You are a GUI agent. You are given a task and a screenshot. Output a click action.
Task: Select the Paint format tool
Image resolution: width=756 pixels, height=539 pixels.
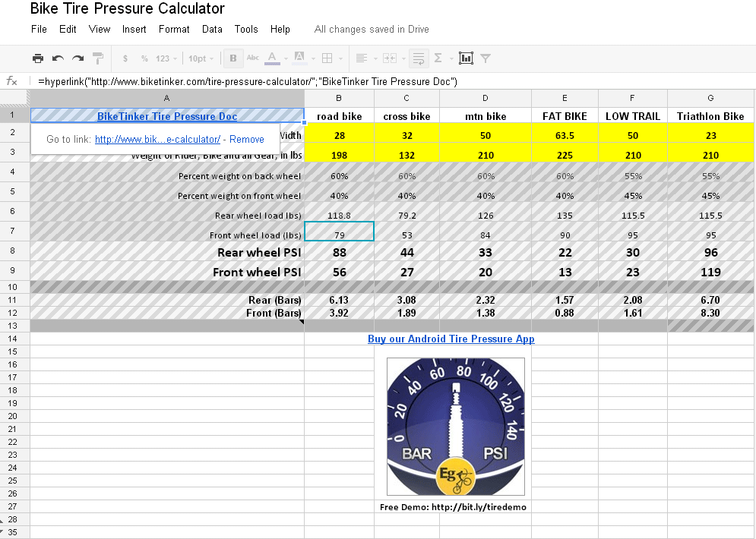tap(98, 58)
